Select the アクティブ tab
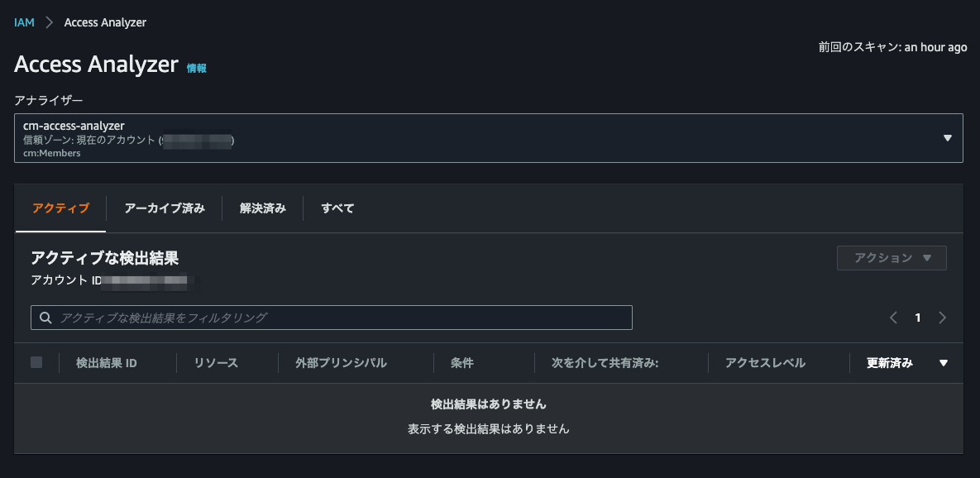This screenshot has height=478, width=980. click(60, 208)
